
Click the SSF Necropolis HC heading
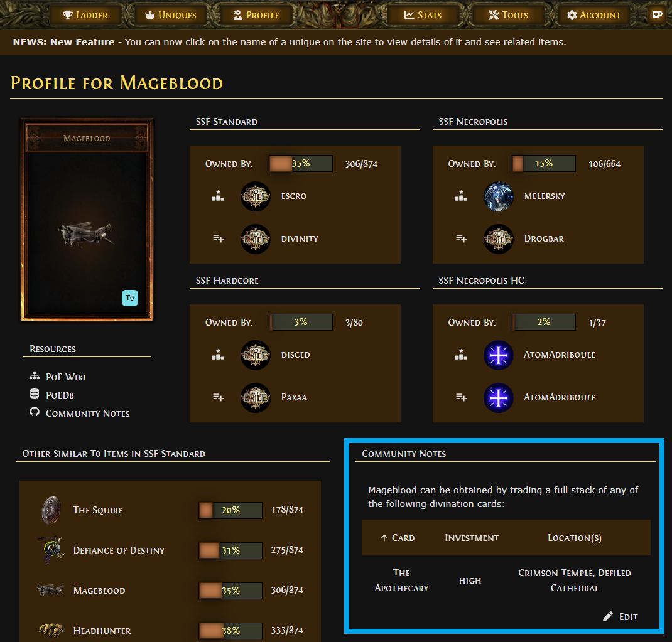tap(481, 281)
